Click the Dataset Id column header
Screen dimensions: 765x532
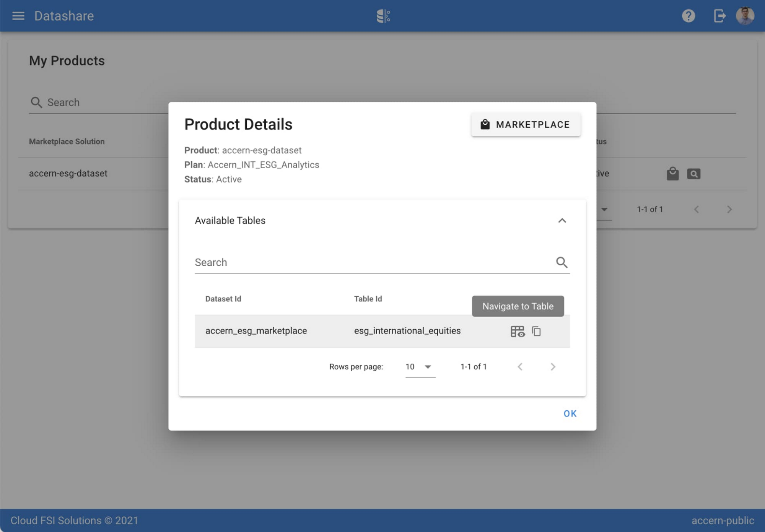tap(223, 299)
